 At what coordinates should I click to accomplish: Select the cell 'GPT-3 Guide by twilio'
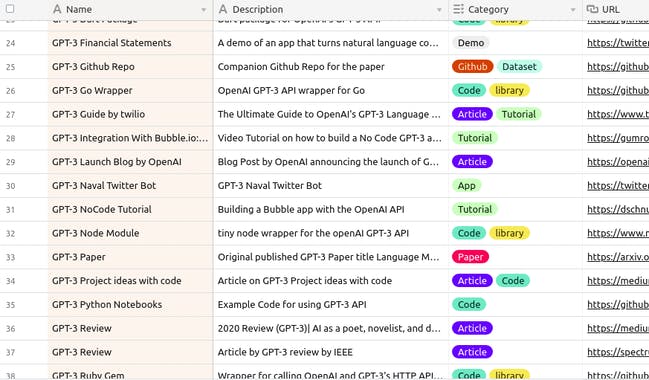(130, 114)
